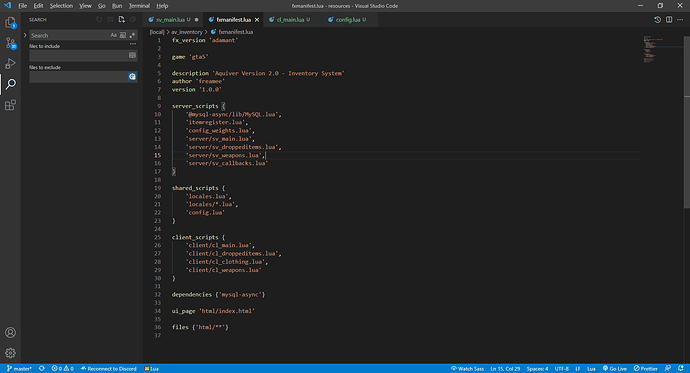
Task: Click Ln 15, Col 29 position indicator
Action: (505, 369)
